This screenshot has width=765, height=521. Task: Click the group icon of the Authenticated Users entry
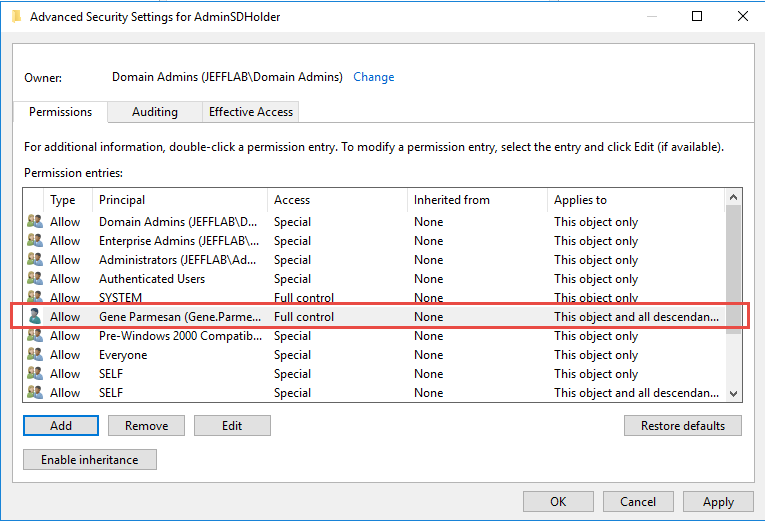pos(35,278)
